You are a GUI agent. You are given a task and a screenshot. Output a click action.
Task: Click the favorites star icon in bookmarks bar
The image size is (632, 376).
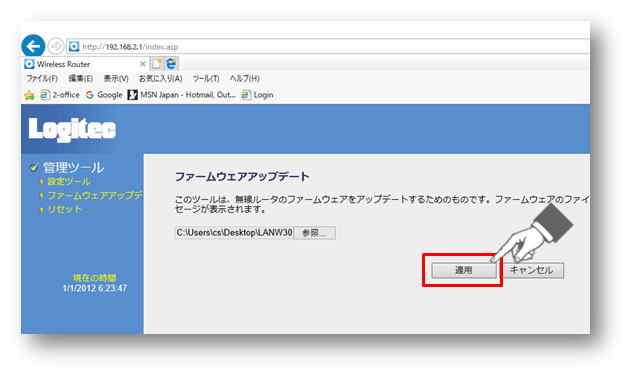pos(29,95)
